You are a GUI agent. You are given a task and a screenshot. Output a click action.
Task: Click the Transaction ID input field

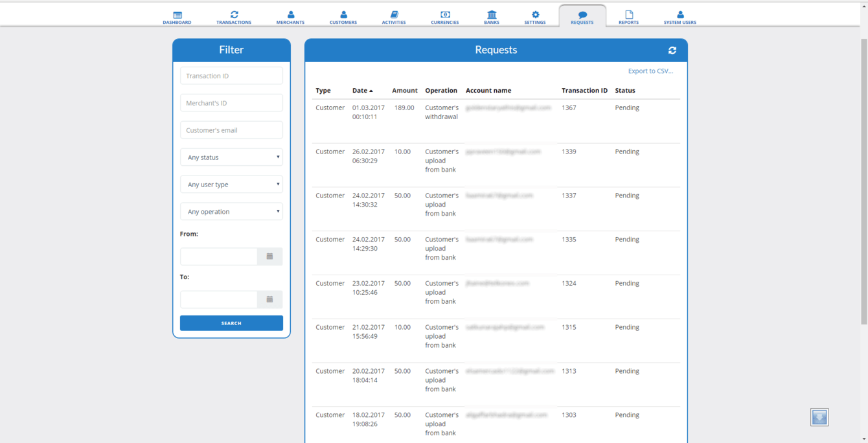[x=231, y=76]
